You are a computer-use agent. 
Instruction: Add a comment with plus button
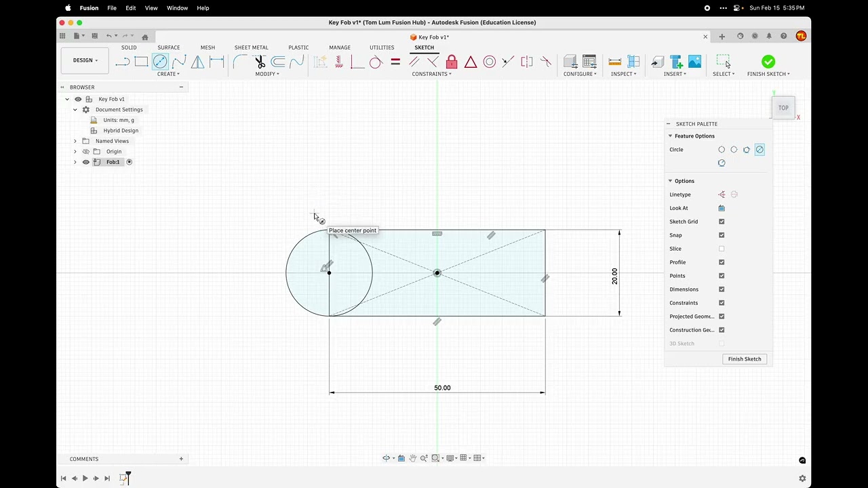[181, 459]
